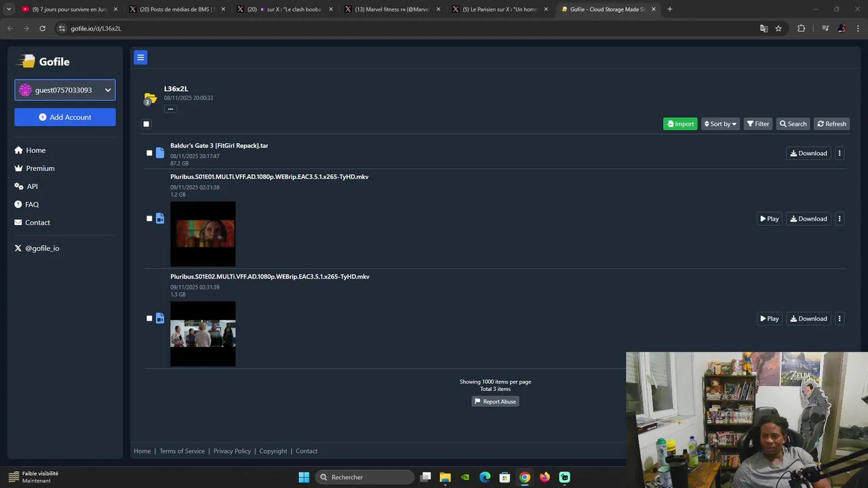The height and width of the screenshot is (488, 868).
Task: Click the Rechercher taskbar search box
Action: [x=365, y=477]
